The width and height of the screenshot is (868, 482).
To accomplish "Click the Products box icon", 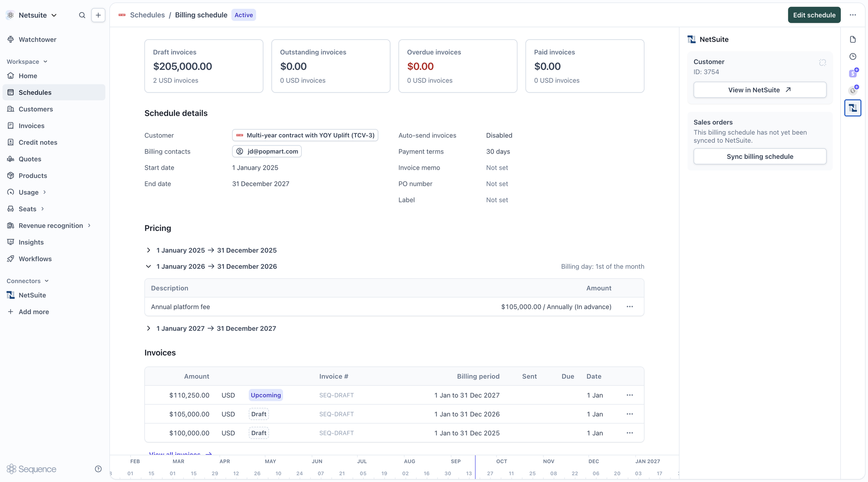I will click(x=11, y=175).
